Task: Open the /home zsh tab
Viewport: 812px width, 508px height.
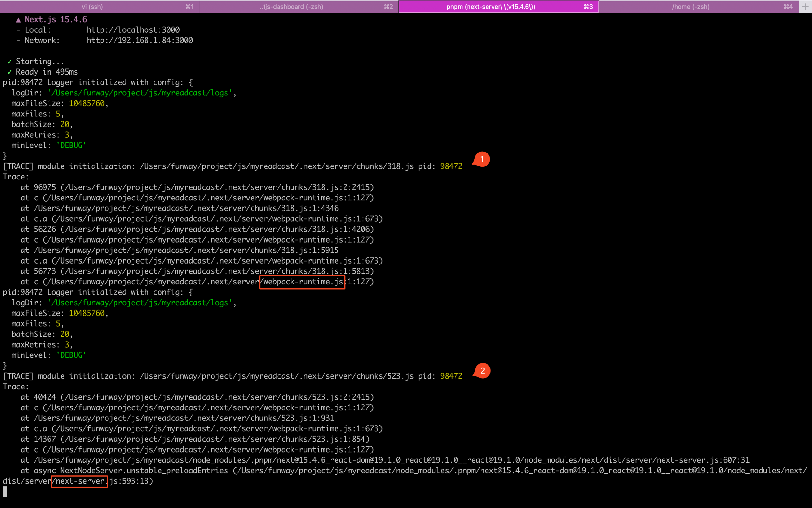Action: pos(690,7)
